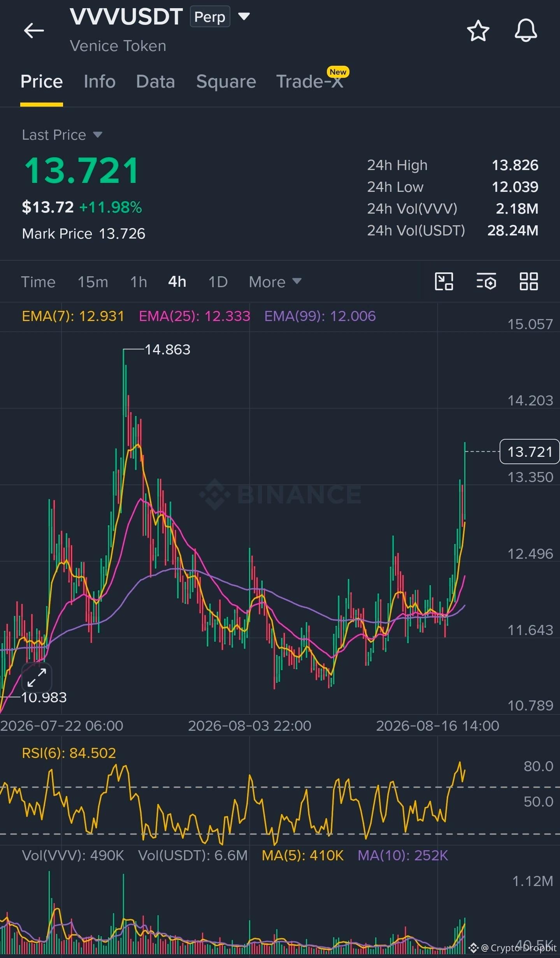This screenshot has height=958, width=560.
Task: Switch to the Square tab
Action: click(226, 82)
